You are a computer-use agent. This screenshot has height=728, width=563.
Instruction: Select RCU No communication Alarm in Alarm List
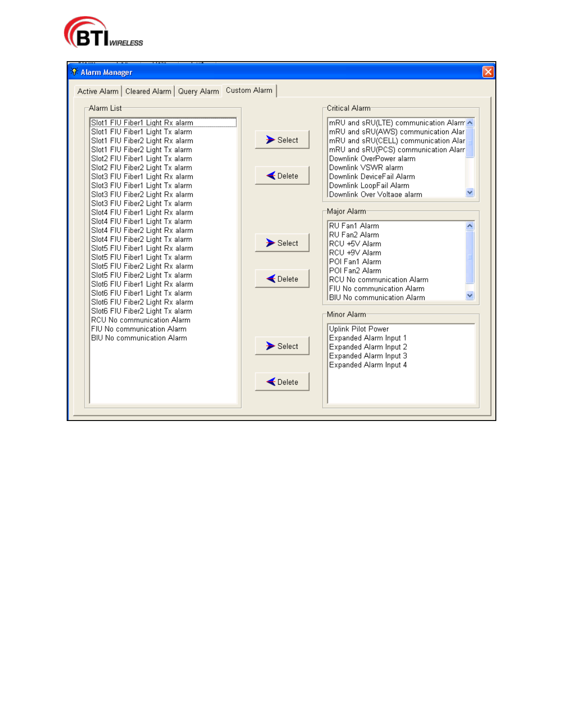click(163, 320)
